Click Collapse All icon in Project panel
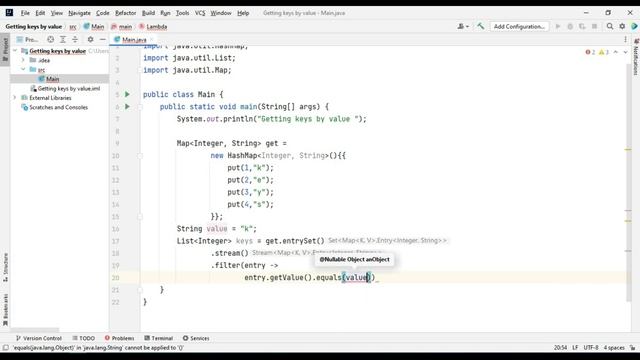 (75, 39)
